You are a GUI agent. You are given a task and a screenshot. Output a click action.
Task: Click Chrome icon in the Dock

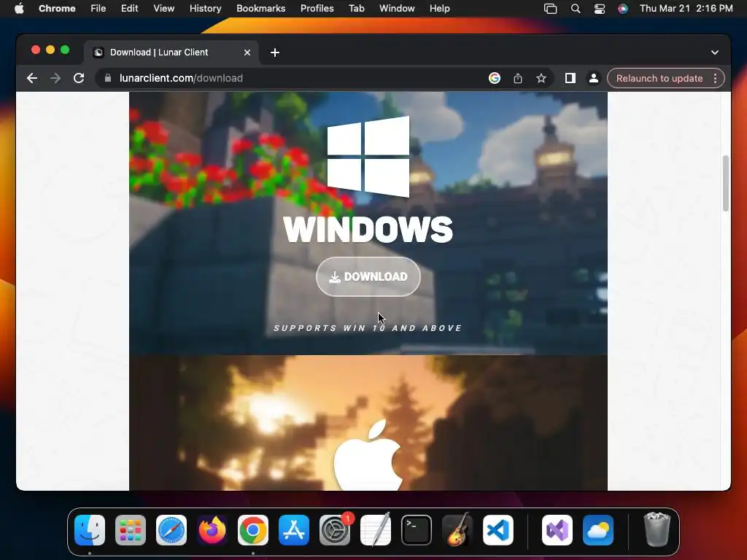tap(253, 530)
